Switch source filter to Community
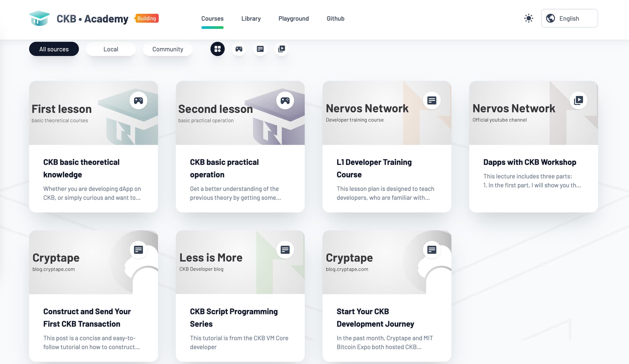The height and width of the screenshot is (364, 629). 167,49
